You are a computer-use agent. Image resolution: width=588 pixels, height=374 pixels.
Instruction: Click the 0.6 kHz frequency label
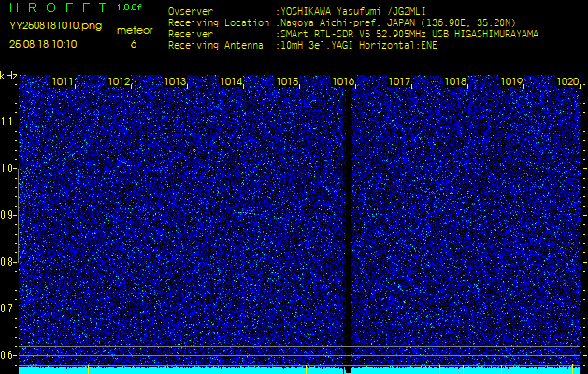click(x=7, y=355)
